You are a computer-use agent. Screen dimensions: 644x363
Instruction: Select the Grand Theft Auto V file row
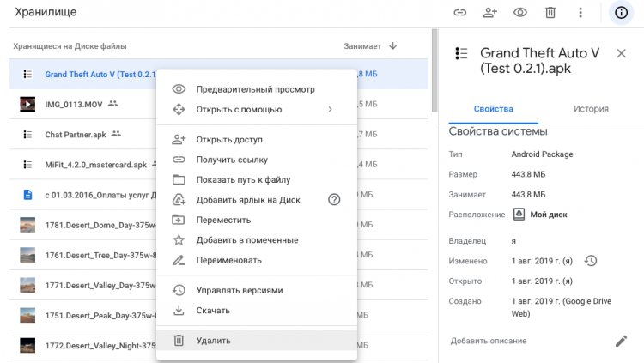click(x=218, y=75)
